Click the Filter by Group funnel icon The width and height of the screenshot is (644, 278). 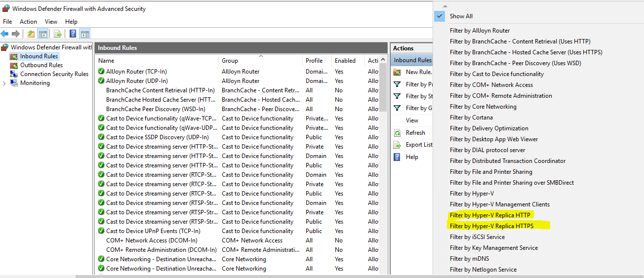(x=397, y=108)
